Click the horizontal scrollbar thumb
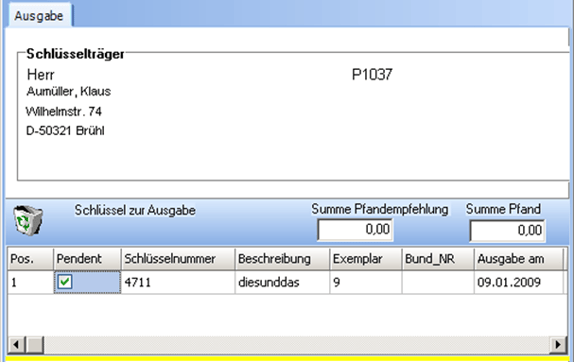The image size is (574, 362). coord(34,344)
